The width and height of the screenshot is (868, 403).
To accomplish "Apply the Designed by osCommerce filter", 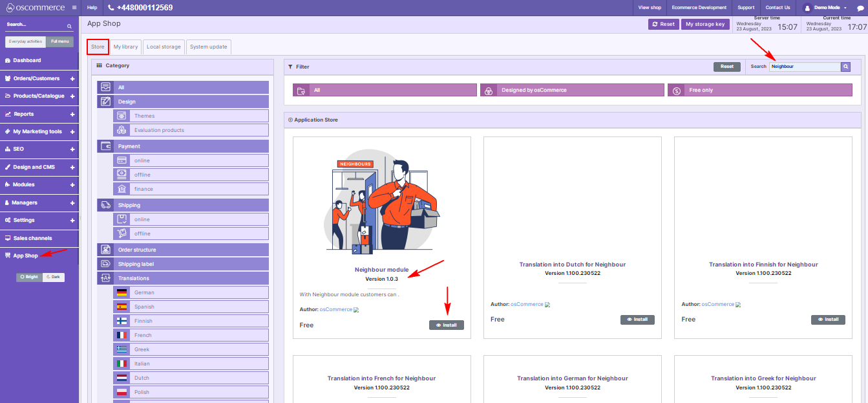I will 572,90.
